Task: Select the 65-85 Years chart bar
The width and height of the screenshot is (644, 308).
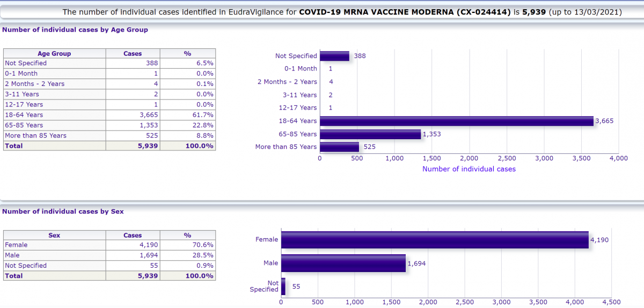Action: [370, 134]
